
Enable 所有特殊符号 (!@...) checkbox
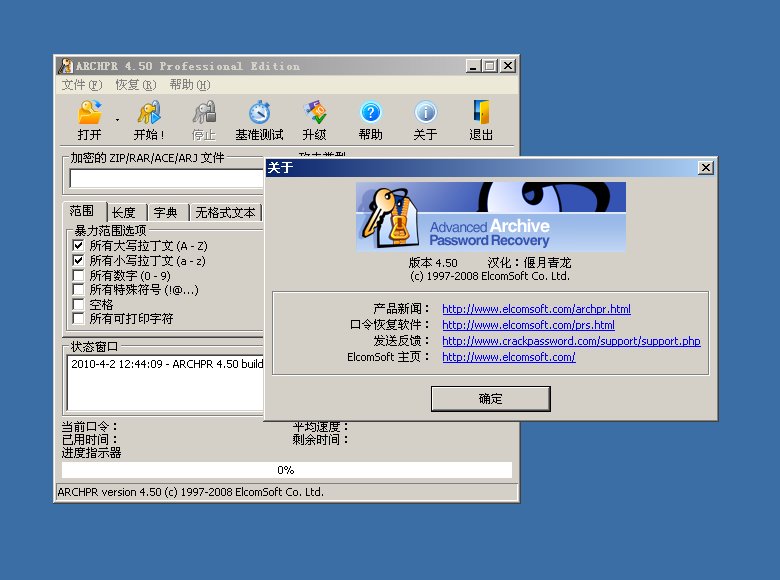[x=78, y=290]
